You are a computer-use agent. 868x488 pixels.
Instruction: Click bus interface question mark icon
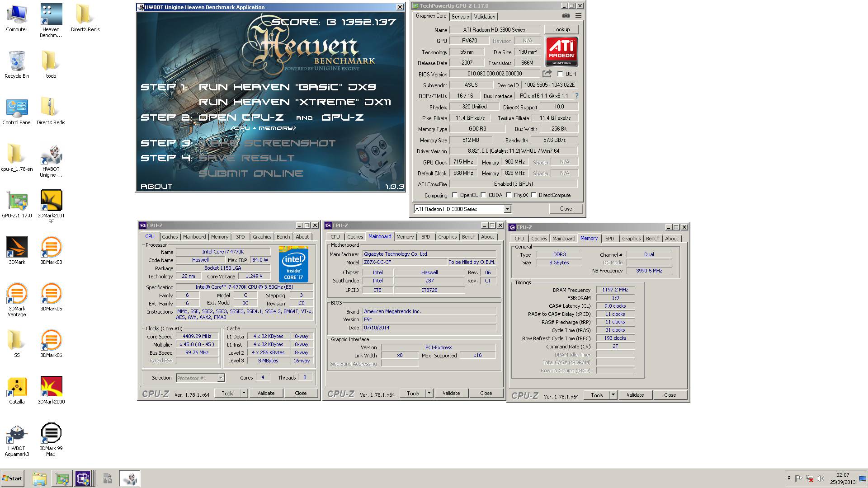(577, 96)
